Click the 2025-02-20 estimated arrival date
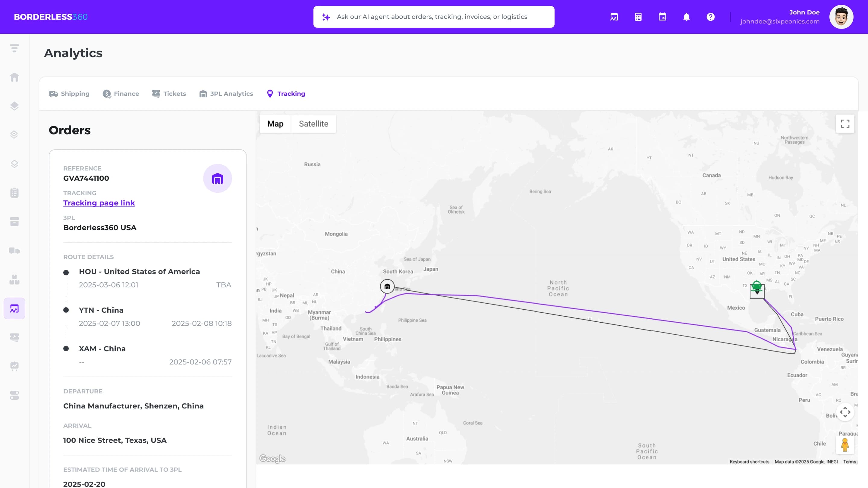Screen dimensions: 868x488 coord(84,484)
